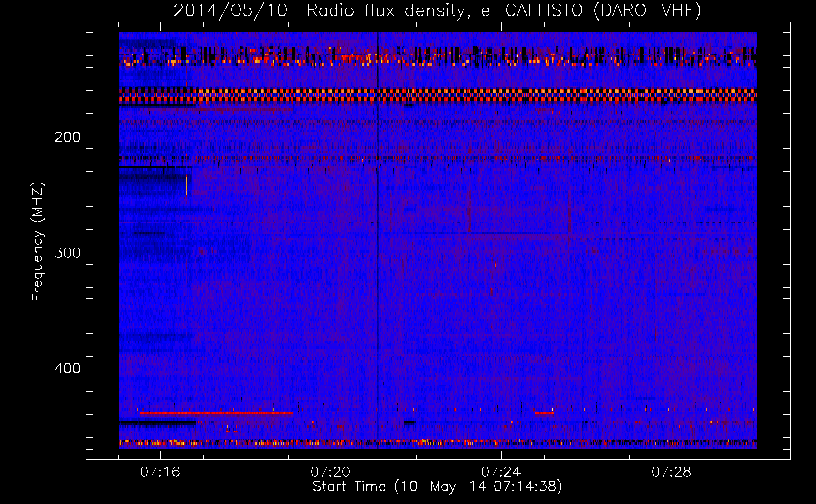The height and width of the screenshot is (504, 816).
Task: Click the 200 frequency tick label
Action: (x=68, y=137)
